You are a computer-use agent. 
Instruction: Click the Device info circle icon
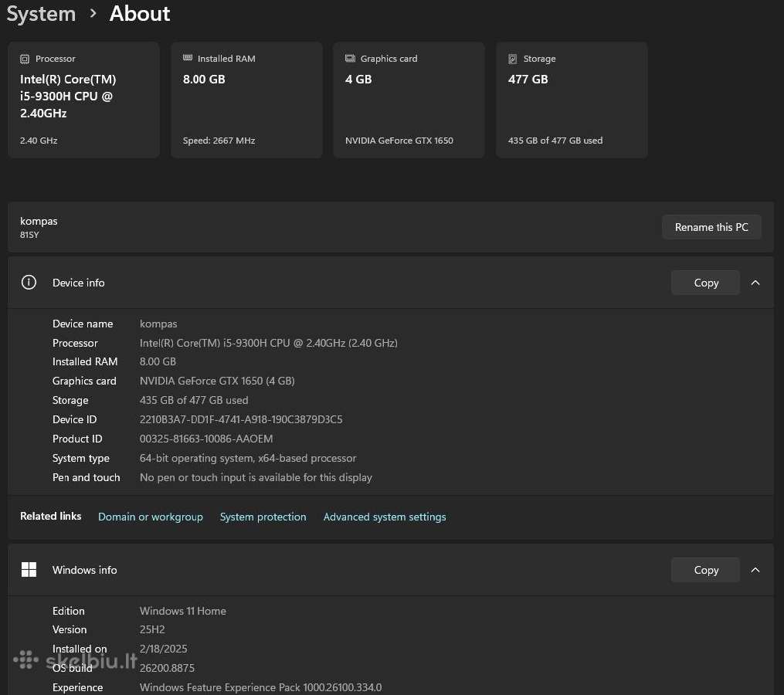pyautogui.click(x=29, y=283)
